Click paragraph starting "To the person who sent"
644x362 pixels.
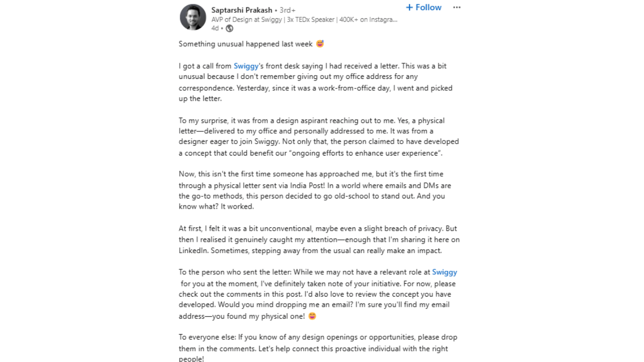pos(317,294)
